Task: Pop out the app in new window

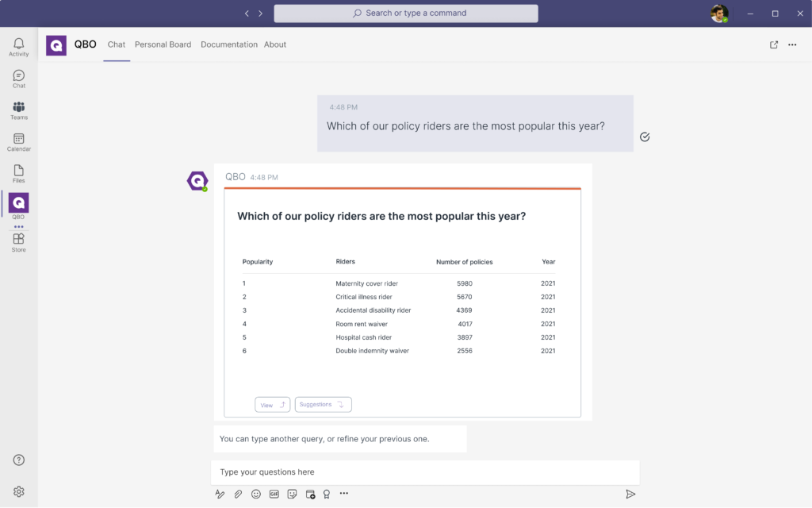Action: click(774, 44)
